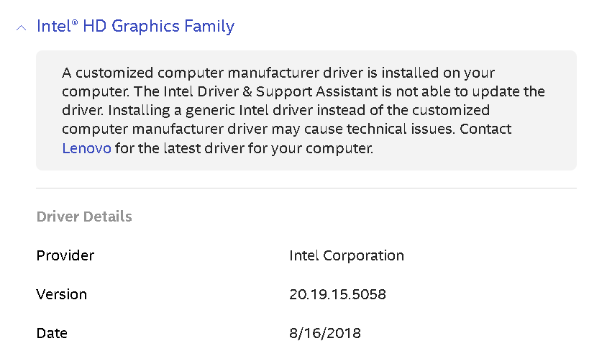Click the registered trademark symbol in heading
This screenshot has height=364, width=607.
pos(75,22)
